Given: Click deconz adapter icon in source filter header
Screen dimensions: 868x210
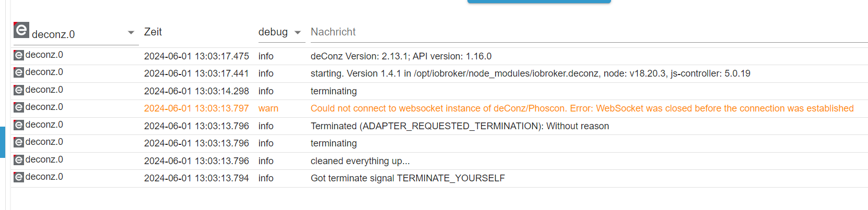Looking at the screenshot, I should click(21, 30).
